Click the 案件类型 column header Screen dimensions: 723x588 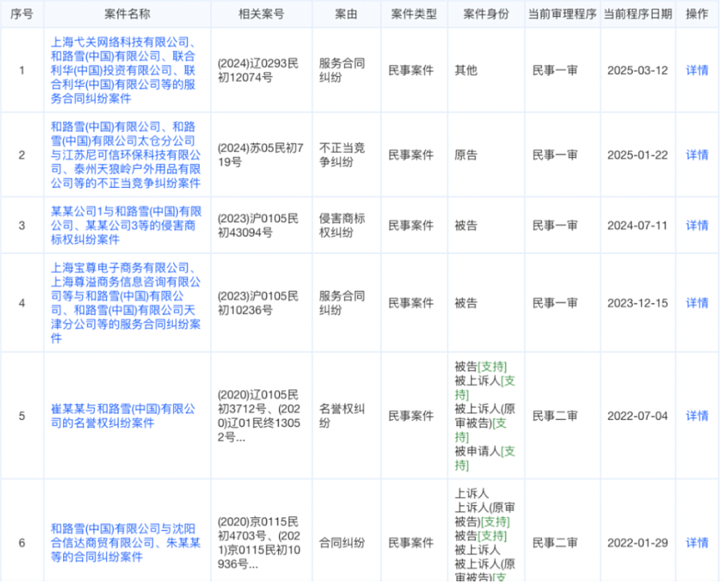click(x=414, y=14)
